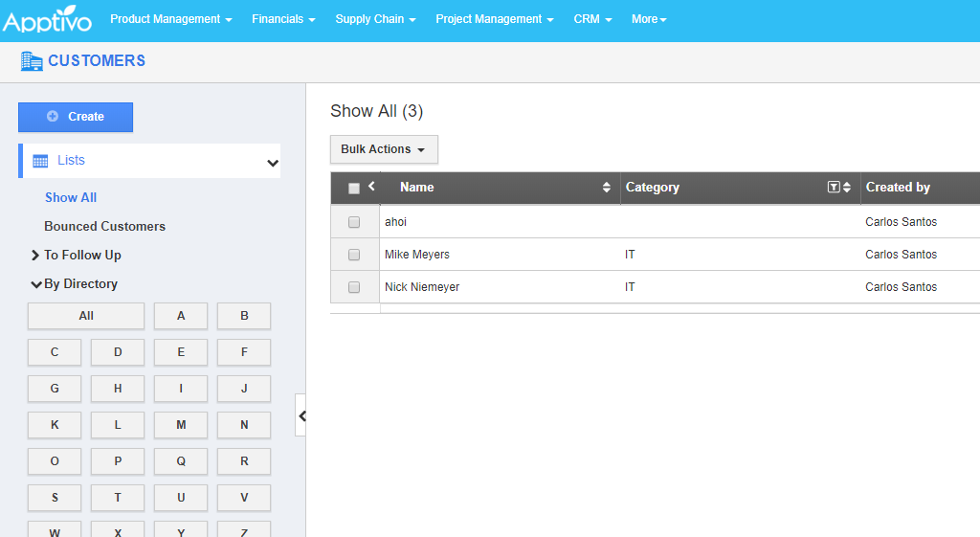Click the Category column sort arrows
Screen dimensions: 980x537
[x=846, y=188]
